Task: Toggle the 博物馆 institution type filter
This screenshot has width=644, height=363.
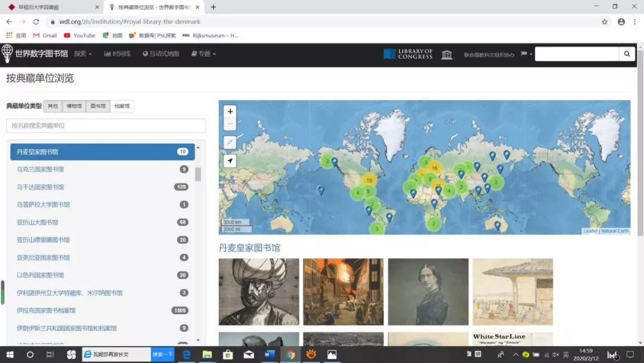Action: pos(74,106)
